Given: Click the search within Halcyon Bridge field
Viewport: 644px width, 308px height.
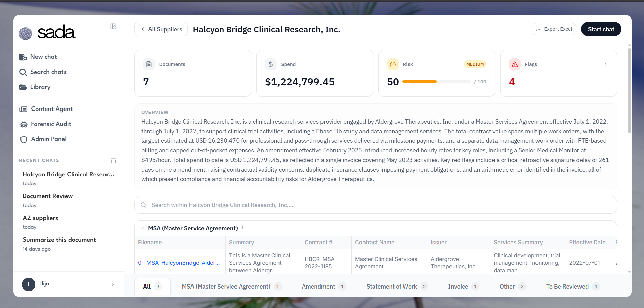Looking at the screenshot, I should [x=376, y=205].
